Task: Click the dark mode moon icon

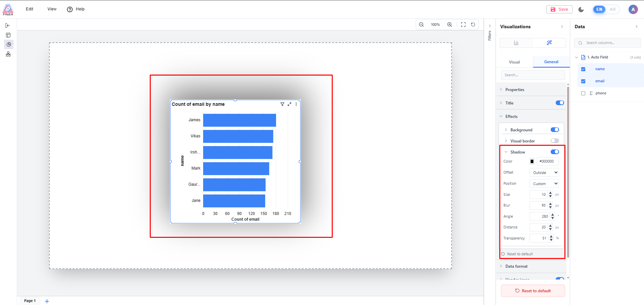Action: pos(581,9)
